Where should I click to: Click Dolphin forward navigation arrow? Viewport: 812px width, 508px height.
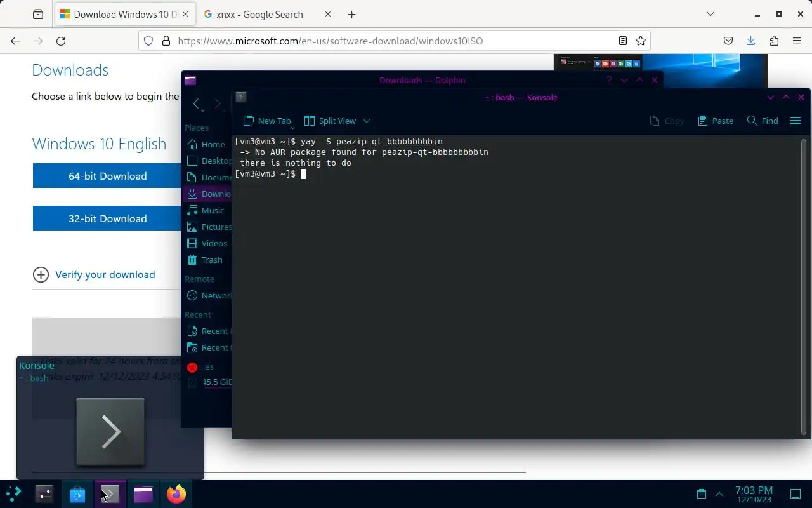coord(218,104)
